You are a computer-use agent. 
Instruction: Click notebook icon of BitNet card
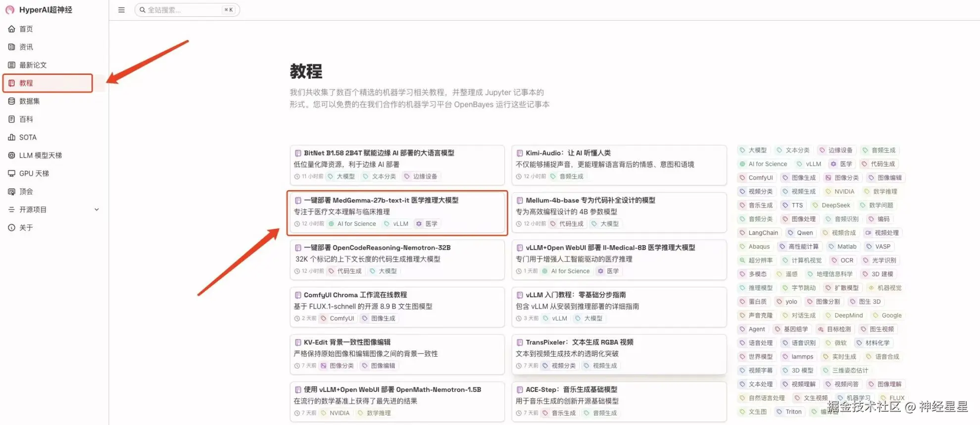(298, 153)
